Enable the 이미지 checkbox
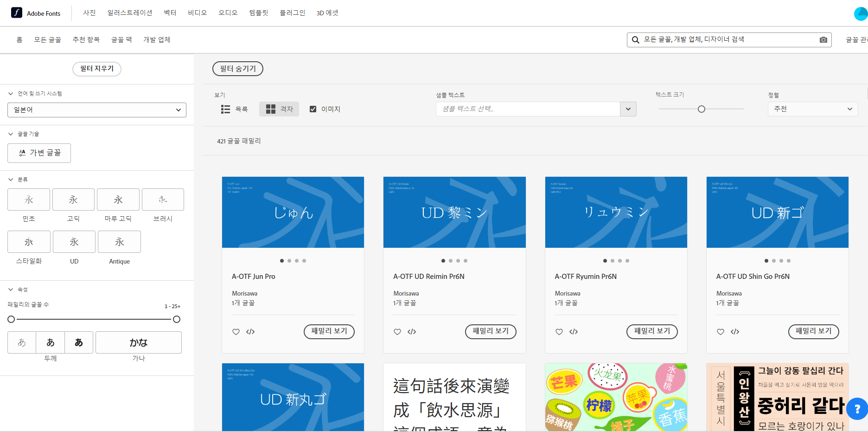This screenshot has height=432, width=868. coord(313,109)
